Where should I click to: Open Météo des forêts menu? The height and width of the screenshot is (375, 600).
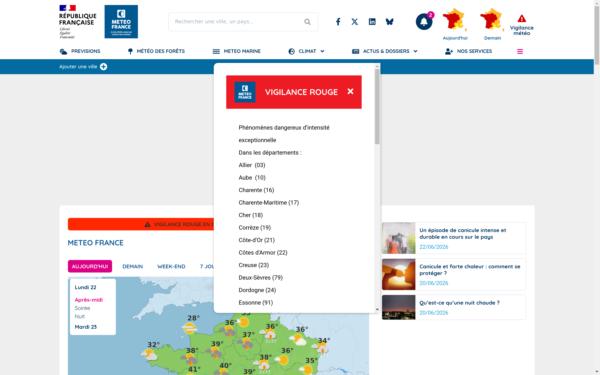click(x=156, y=51)
